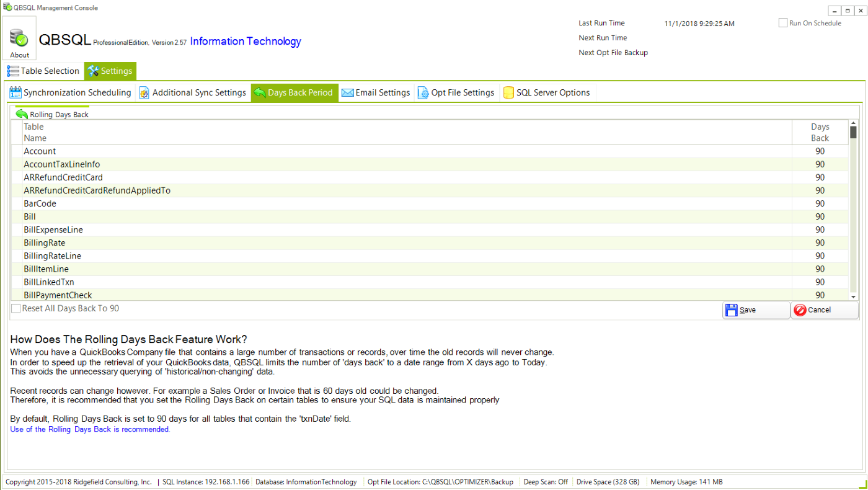Open the About database icon button
Viewport: 868px width, 490px height.
20,38
